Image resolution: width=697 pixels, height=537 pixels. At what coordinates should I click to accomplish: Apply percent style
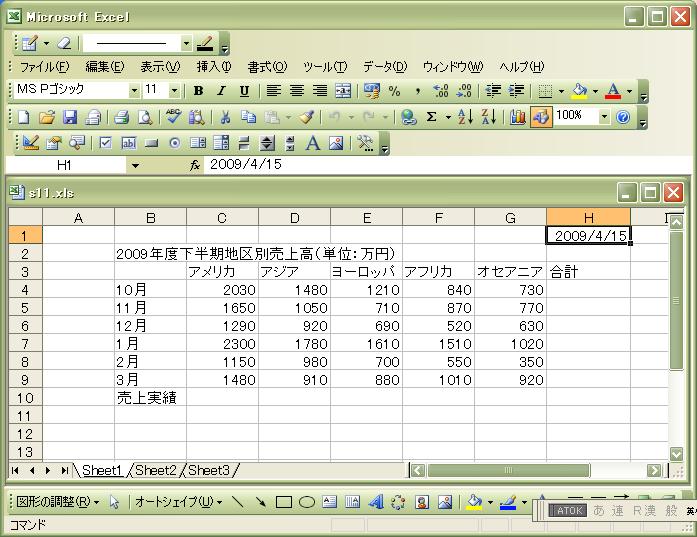(x=394, y=91)
